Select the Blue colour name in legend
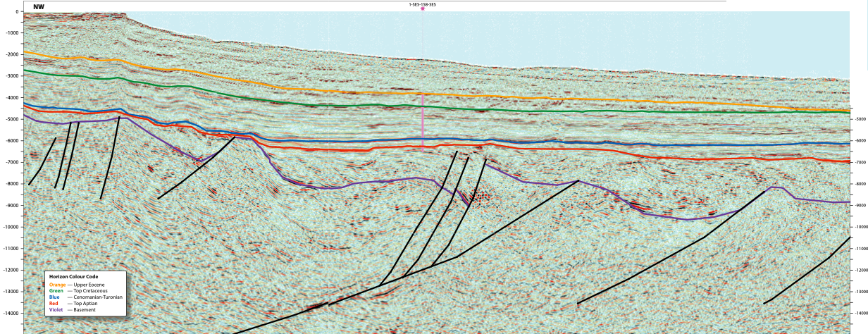 click(54, 297)
